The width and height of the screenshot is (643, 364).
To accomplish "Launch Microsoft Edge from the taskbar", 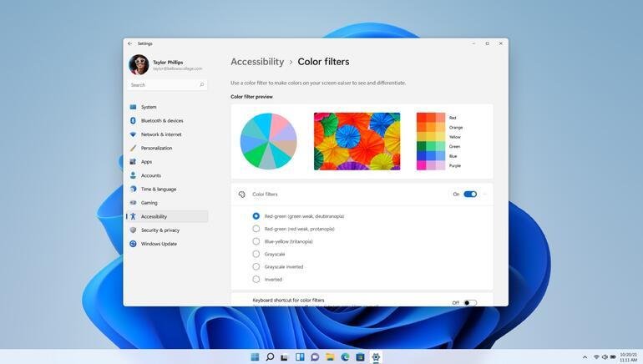I will click(345, 357).
